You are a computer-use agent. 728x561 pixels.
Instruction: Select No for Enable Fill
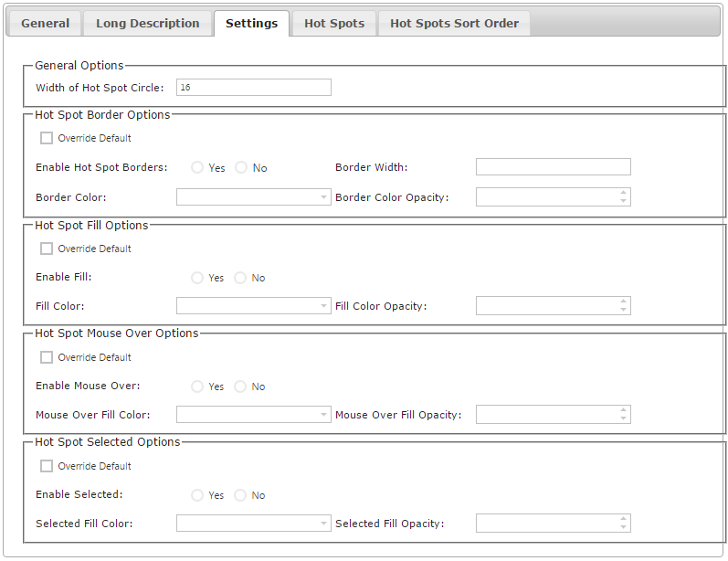240,278
